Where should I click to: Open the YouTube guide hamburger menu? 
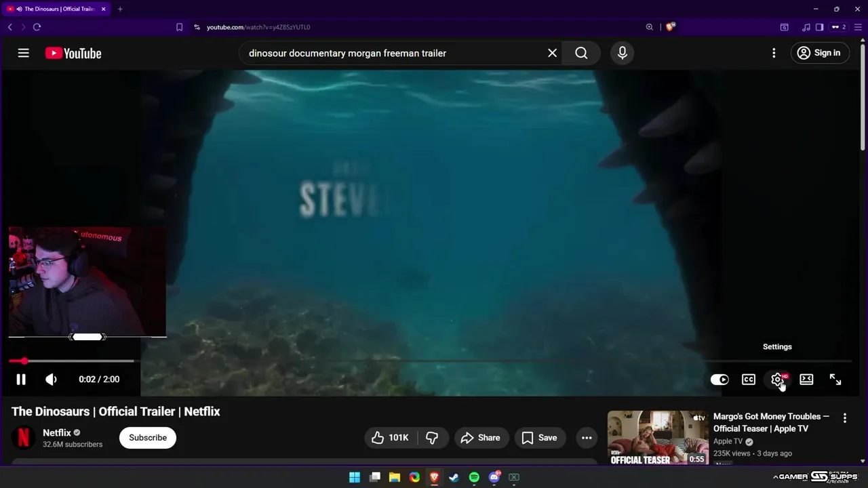23,53
